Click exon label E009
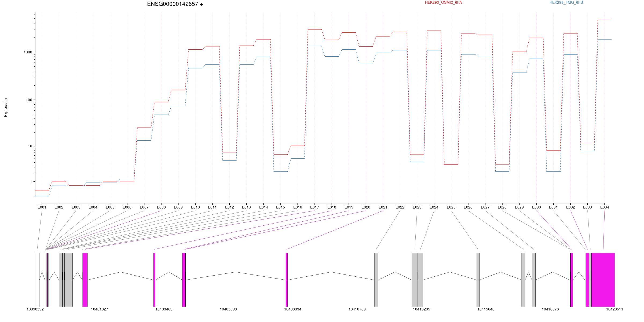644x322 pixels. 178,207
